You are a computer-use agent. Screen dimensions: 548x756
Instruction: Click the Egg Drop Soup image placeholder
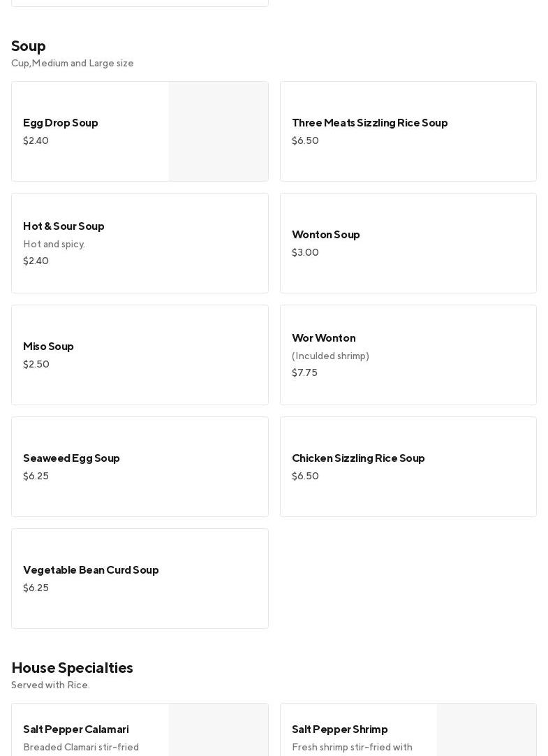tap(219, 131)
